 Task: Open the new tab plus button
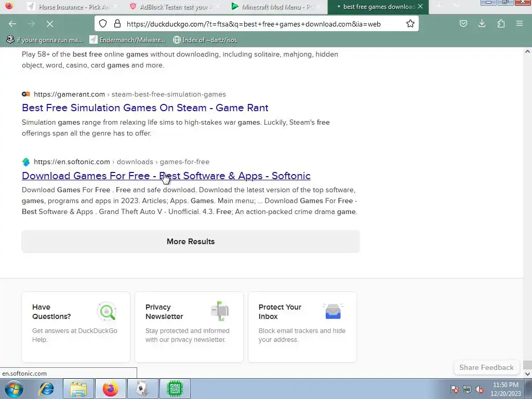(438, 6)
